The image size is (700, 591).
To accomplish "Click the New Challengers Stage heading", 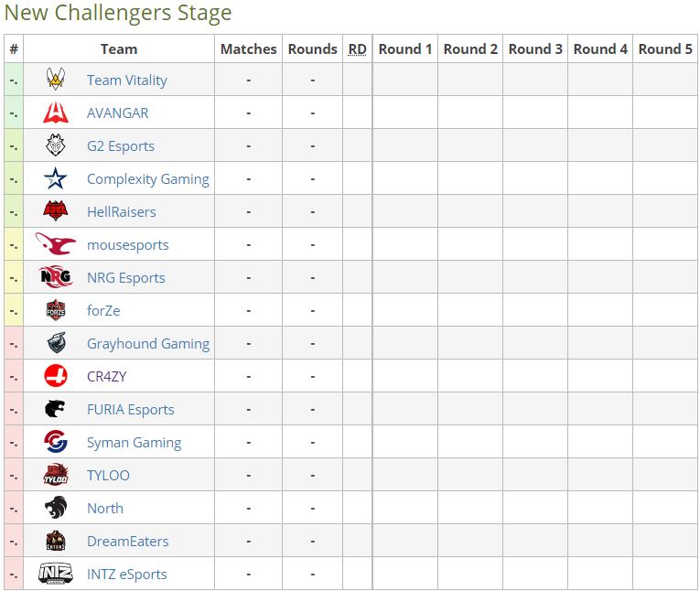I will [118, 13].
